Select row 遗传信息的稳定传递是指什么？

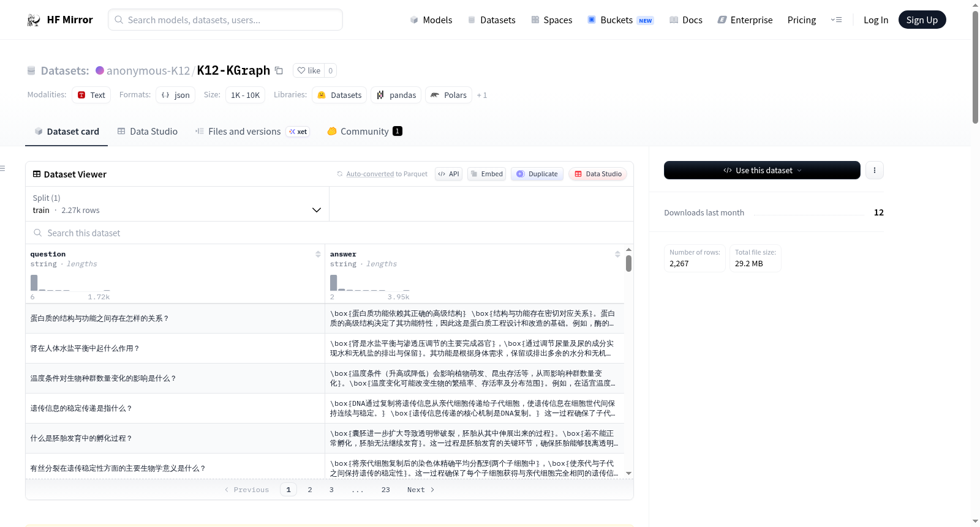coord(325,408)
